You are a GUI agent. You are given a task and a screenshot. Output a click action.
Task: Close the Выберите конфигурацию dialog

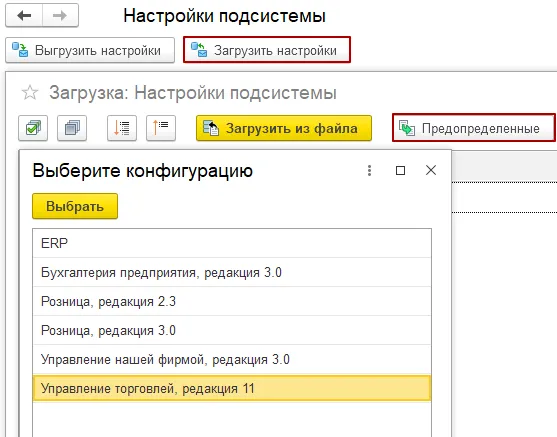click(431, 170)
